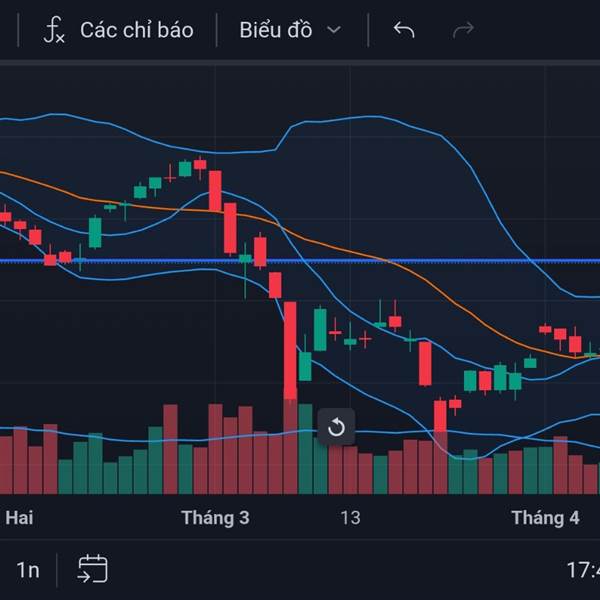Select the "1n" timeframe button
600x600 pixels.
[x=28, y=570]
